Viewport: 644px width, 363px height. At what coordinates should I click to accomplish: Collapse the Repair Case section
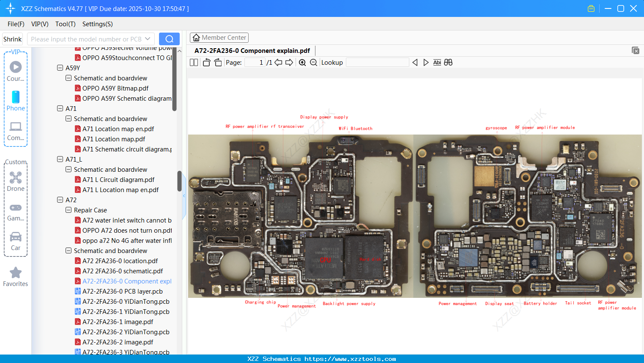click(x=68, y=210)
